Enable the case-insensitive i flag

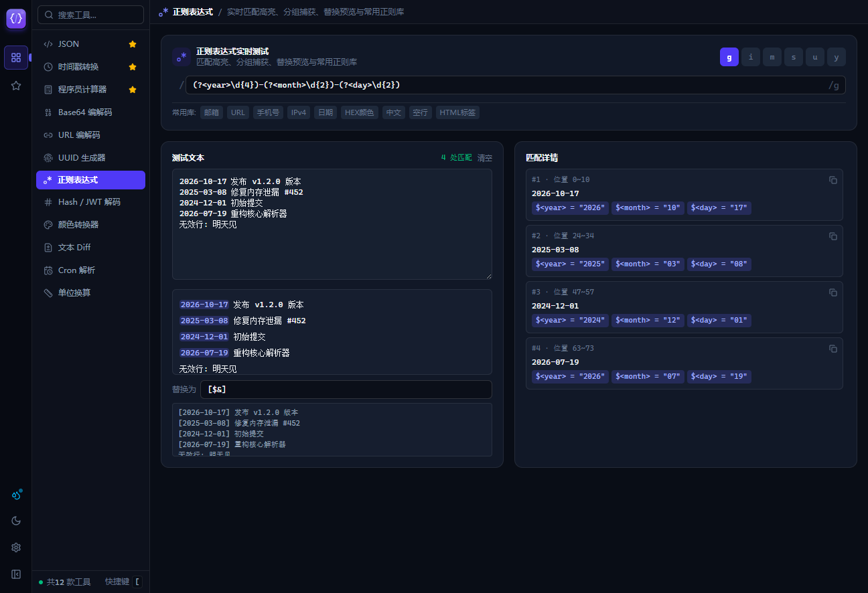[x=751, y=57]
